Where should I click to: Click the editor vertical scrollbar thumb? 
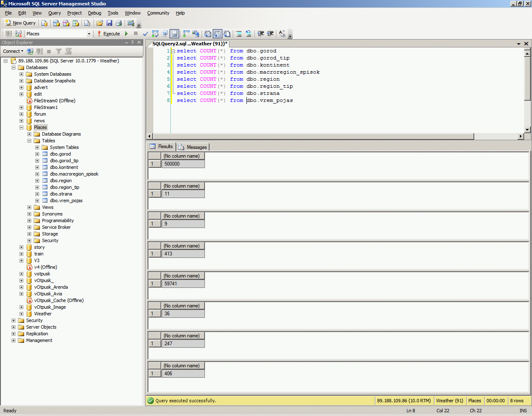[527, 78]
